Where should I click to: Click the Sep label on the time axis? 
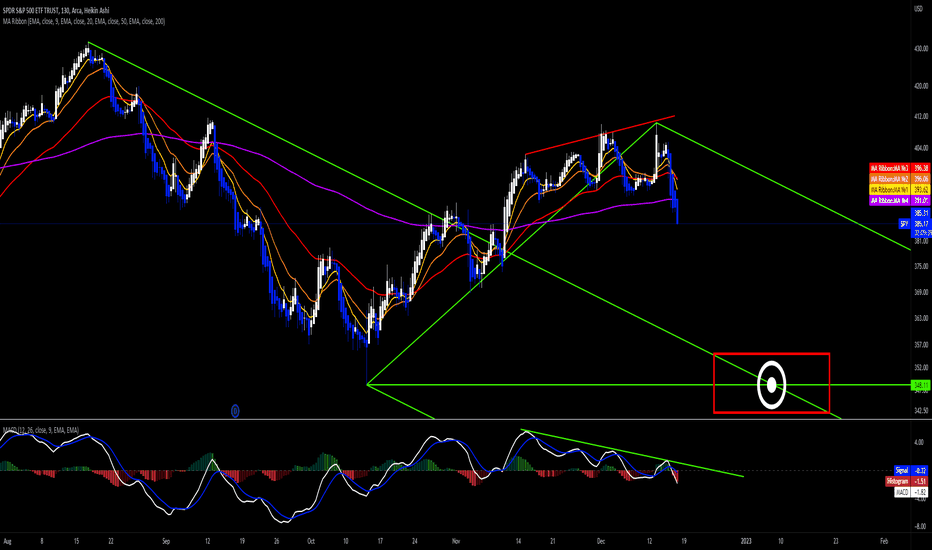[166, 542]
